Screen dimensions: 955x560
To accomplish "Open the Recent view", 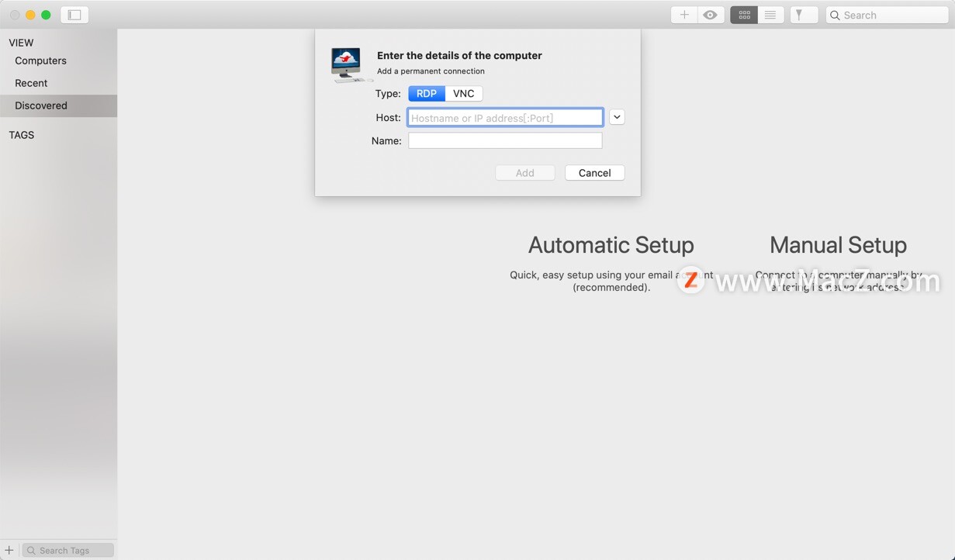I will coord(31,83).
